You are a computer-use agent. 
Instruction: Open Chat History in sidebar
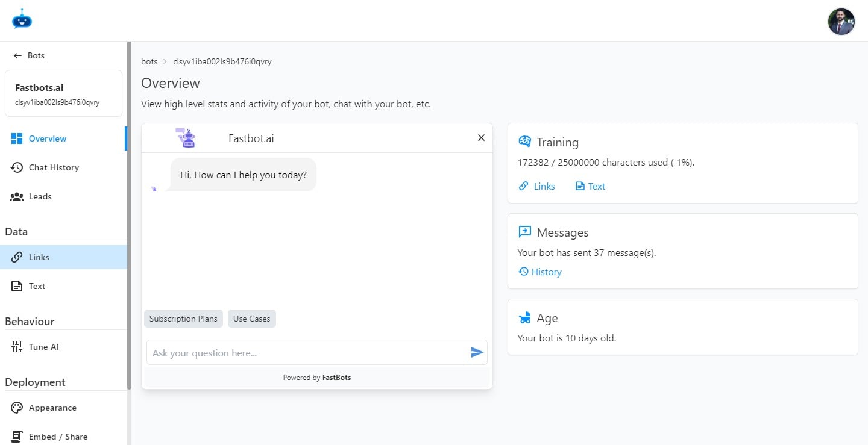53,167
